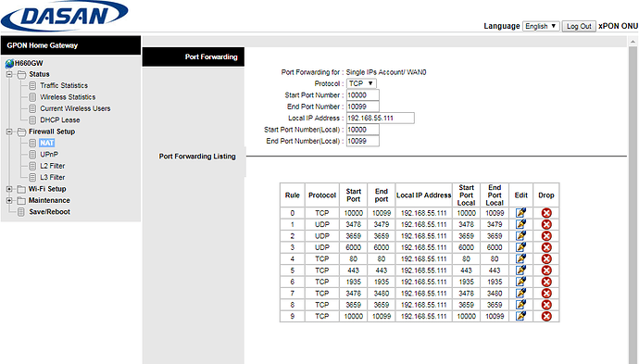Expand the Wi-Fi Setup tree folder
This screenshot has height=364, width=639.
(x=9, y=189)
